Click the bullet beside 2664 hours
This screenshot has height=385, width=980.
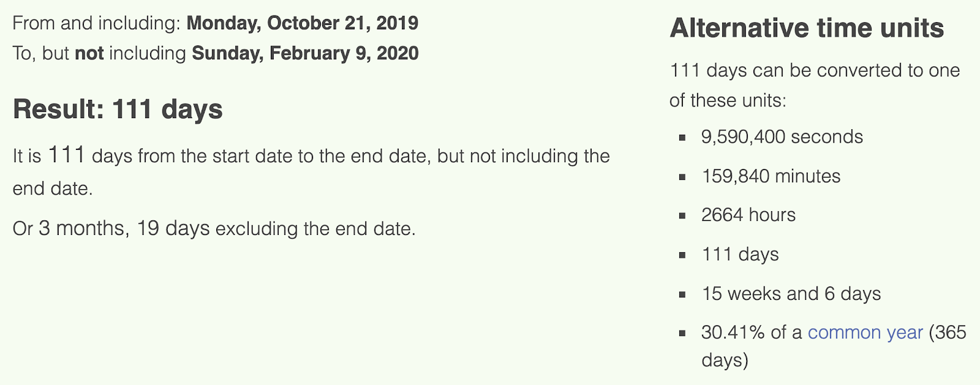[x=682, y=216]
